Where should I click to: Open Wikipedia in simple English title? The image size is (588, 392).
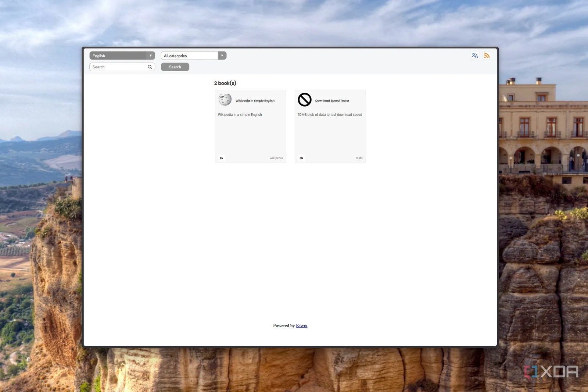255,101
